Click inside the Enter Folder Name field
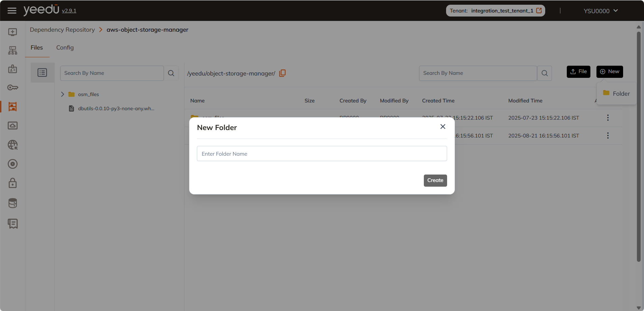This screenshot has height=311, width=644. click(321, 153)
